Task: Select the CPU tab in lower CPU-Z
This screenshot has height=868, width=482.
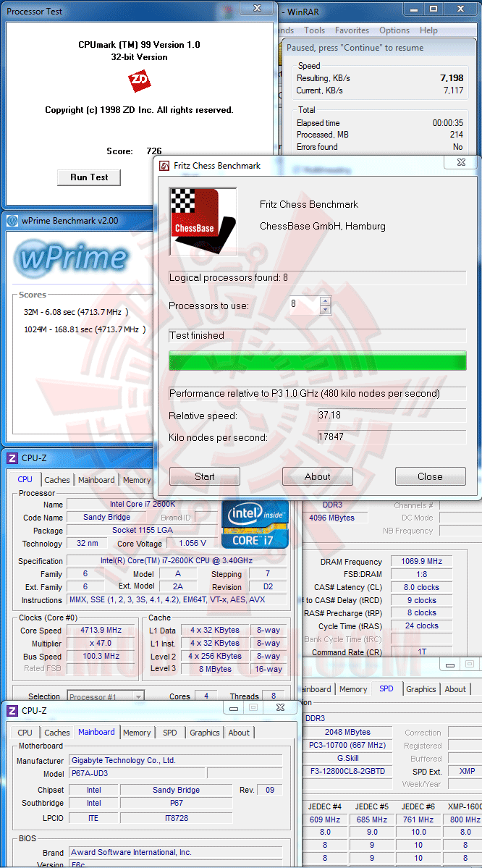Action: tap(25, 733)
